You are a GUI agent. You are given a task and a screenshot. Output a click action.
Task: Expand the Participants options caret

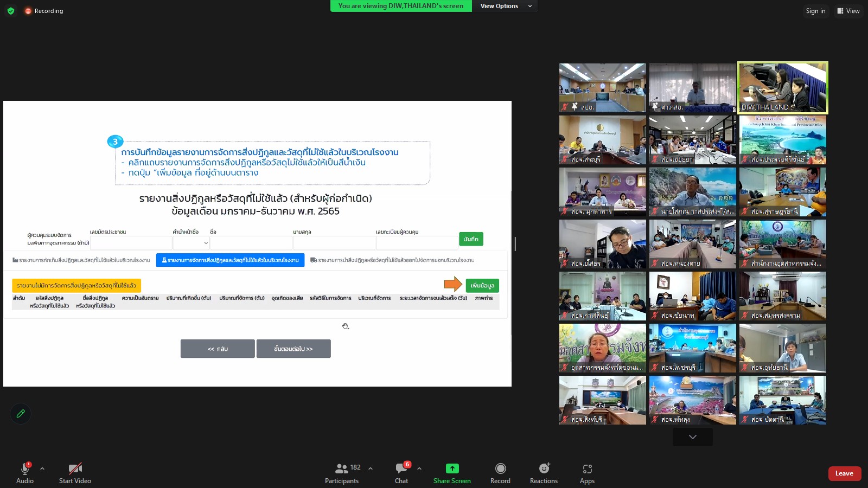tap(371, 468)
